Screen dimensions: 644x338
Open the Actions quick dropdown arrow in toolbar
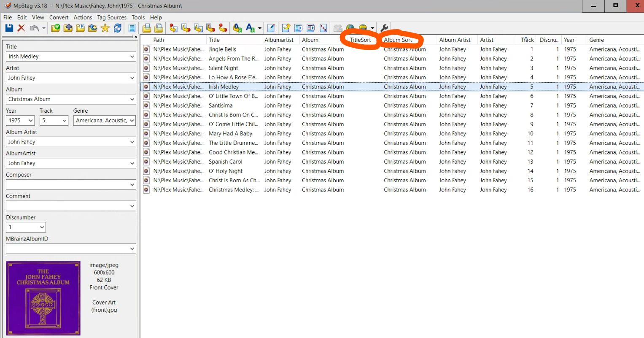[260, 28]
